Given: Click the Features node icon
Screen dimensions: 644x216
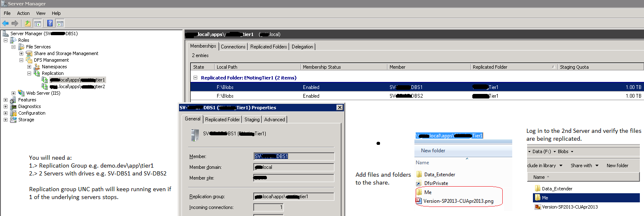Looking at the screenshot, I should coord(13,100).
